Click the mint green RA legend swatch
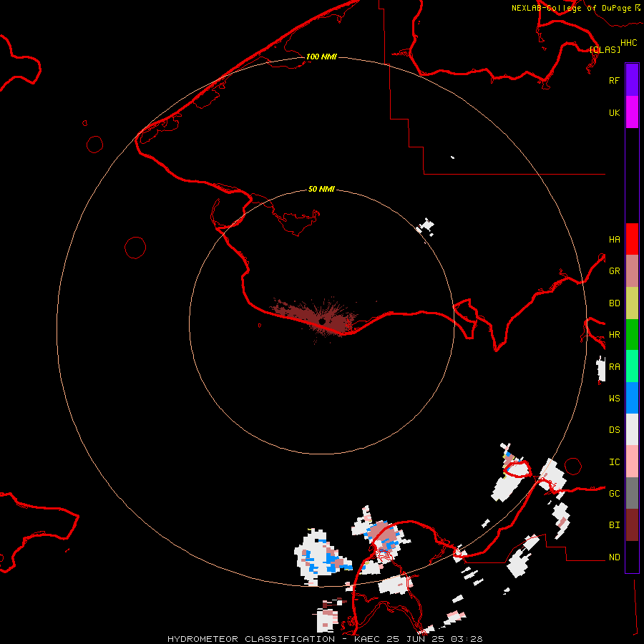The height and width of the screenshot is (644, 644). click(632, 366)
